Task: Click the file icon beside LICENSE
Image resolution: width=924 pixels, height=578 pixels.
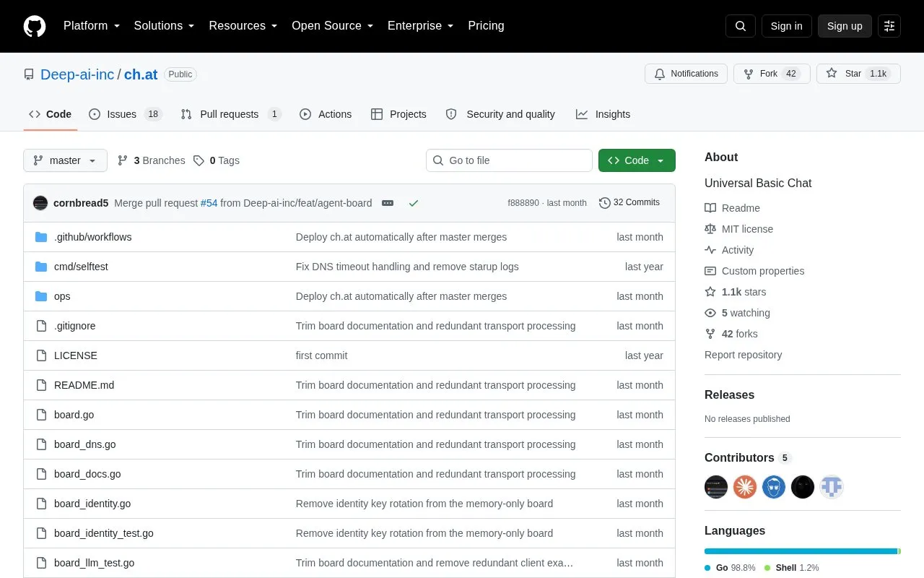Action: click(x=41, y=355)
